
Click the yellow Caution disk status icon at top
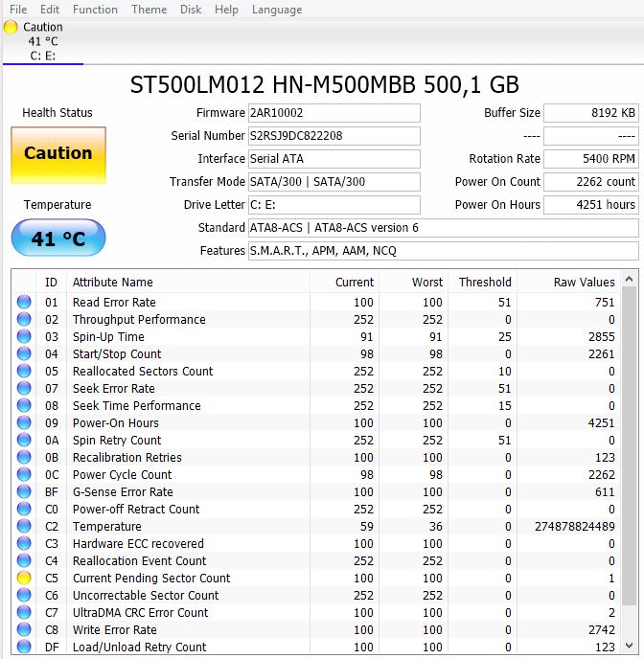[x=11, y=27]
